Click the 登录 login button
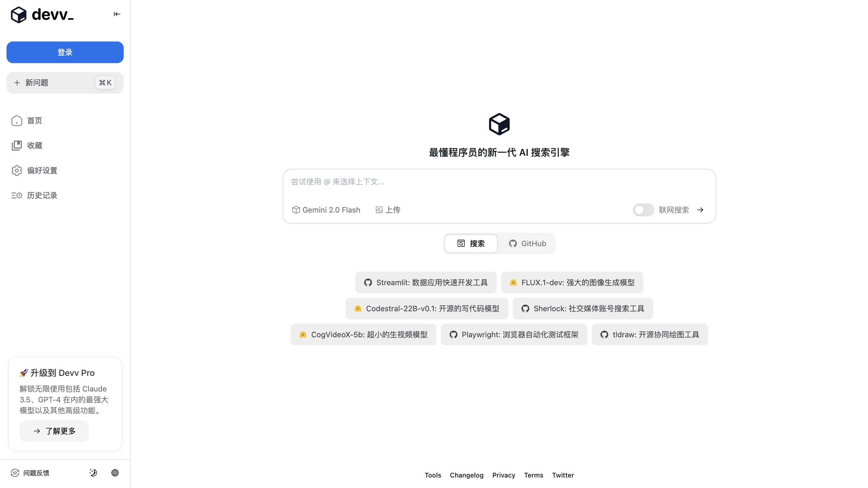 [65, 52]
